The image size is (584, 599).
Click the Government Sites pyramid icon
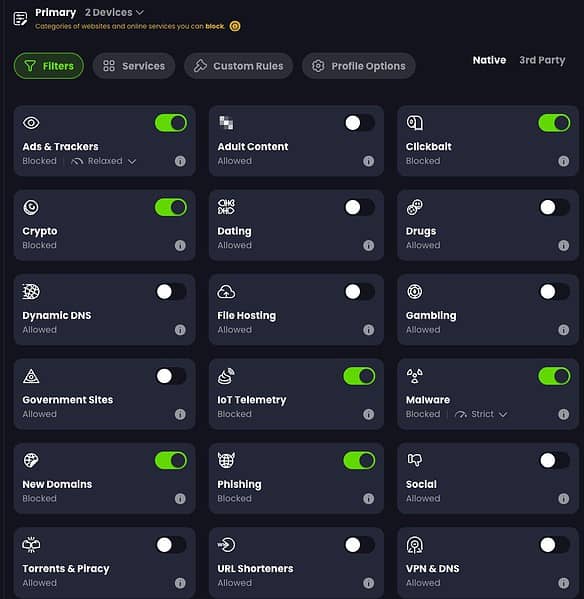31,376
